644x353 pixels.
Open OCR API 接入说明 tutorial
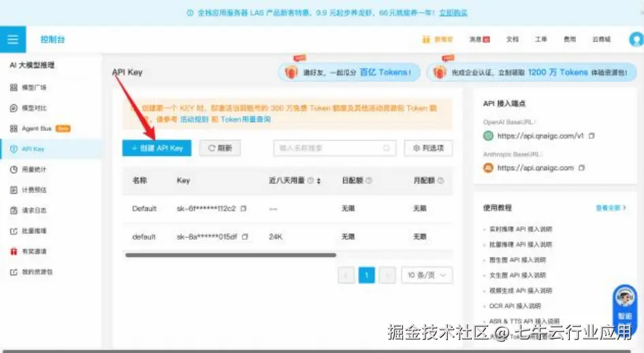515,306
